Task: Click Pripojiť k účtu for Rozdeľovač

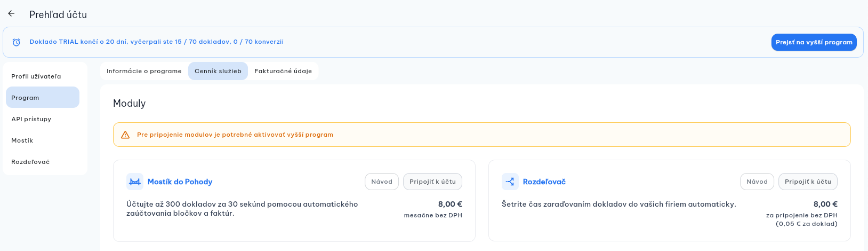Action: (808, 182)
